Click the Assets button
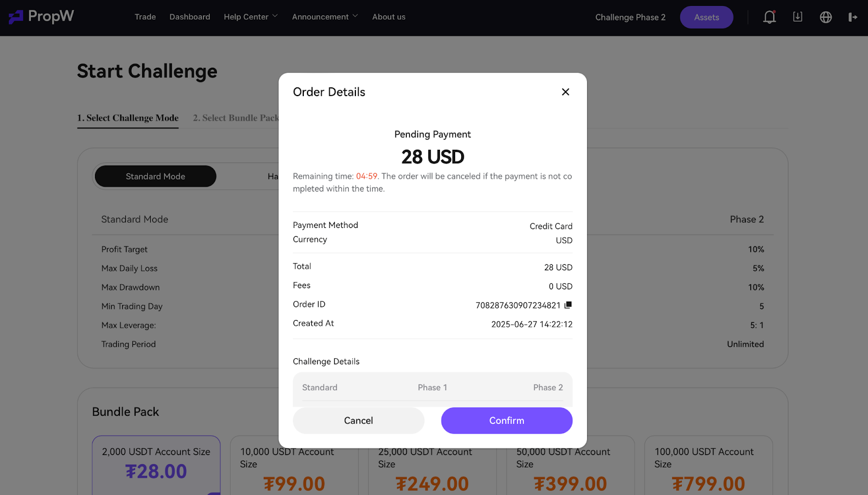The height and width of the screenshot is (495, 868). click(x=706, y=17)
